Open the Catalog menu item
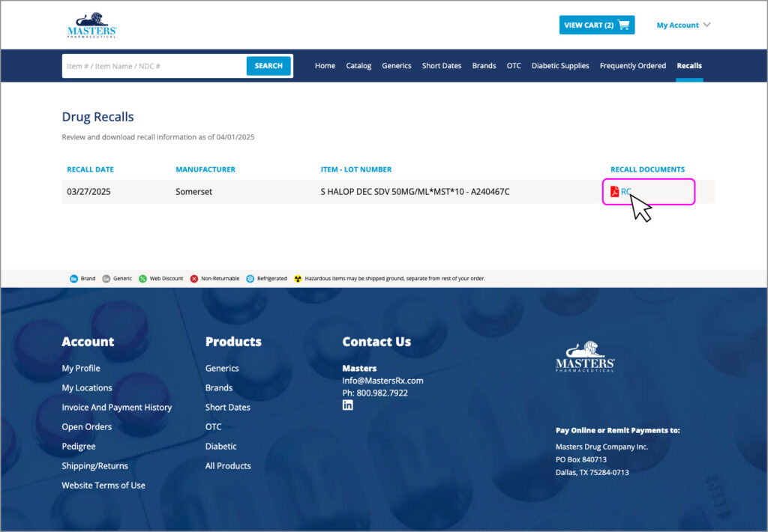This screenshot has height=532, width=768. [x=358, y=66]
